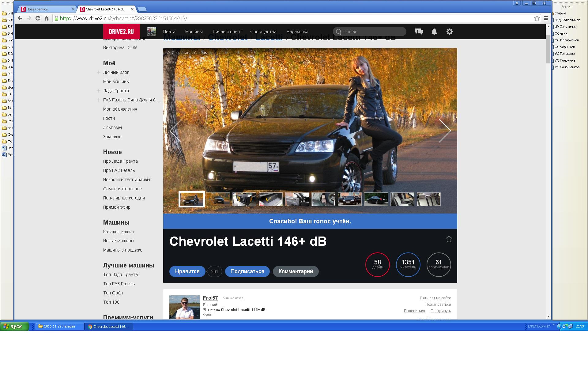The width and height of the screenshot is (588, 375).
Task: Click the 261 likes counter
Action: pyautogui.click(x=214, y=271)
